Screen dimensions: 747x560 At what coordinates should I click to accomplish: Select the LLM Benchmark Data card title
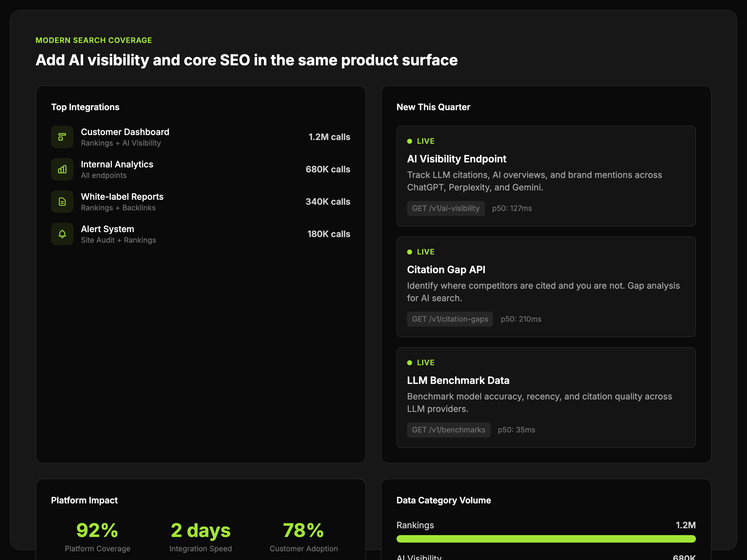click(458, 380)
